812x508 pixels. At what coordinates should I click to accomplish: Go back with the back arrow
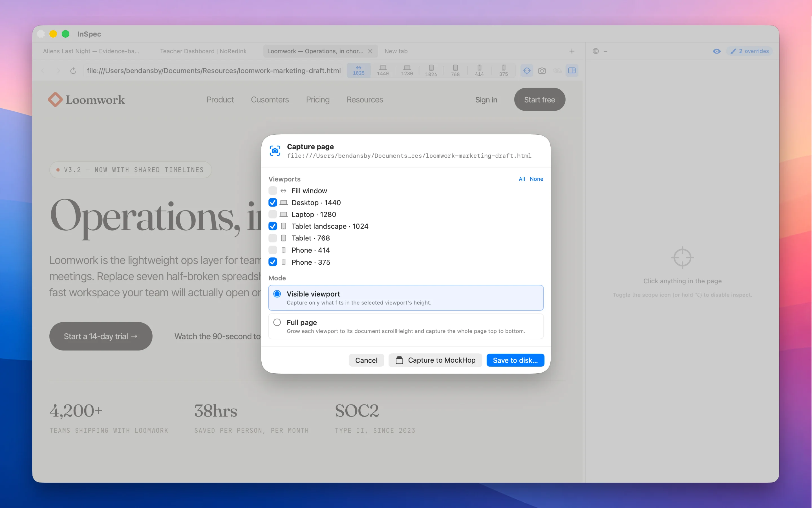[x=43, y=71]
